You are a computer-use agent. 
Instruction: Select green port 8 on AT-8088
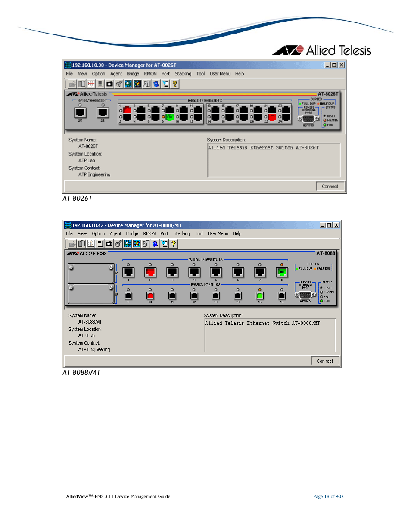(282, 272)
